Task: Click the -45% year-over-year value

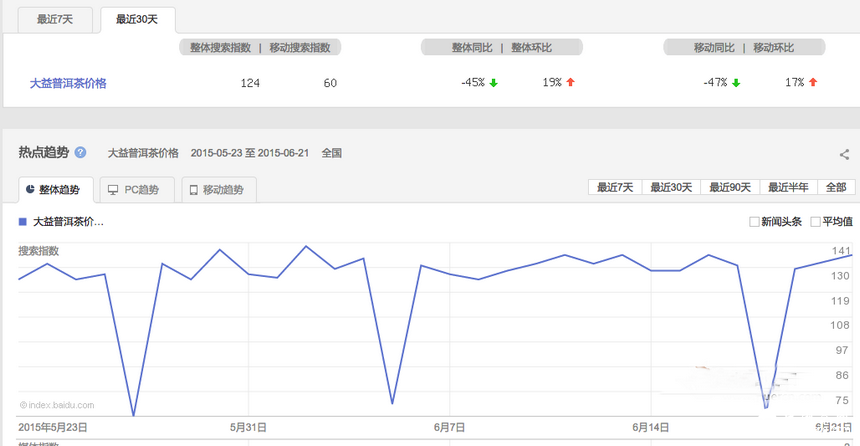Action: (x=473, y=83)
